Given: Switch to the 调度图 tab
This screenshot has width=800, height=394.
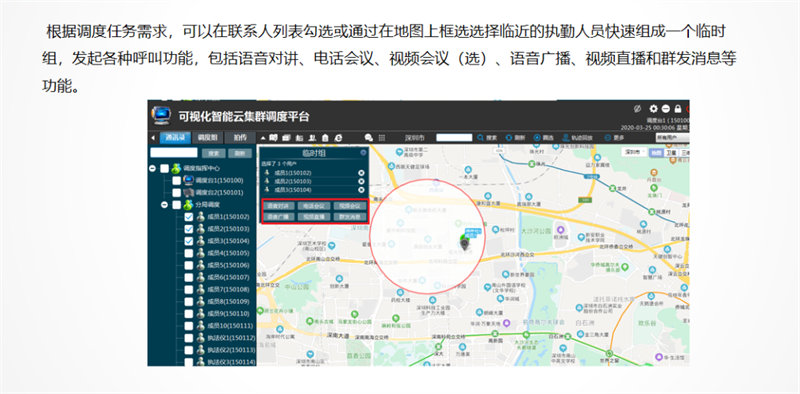Looking at the screenshot, I should click(208, 138).
